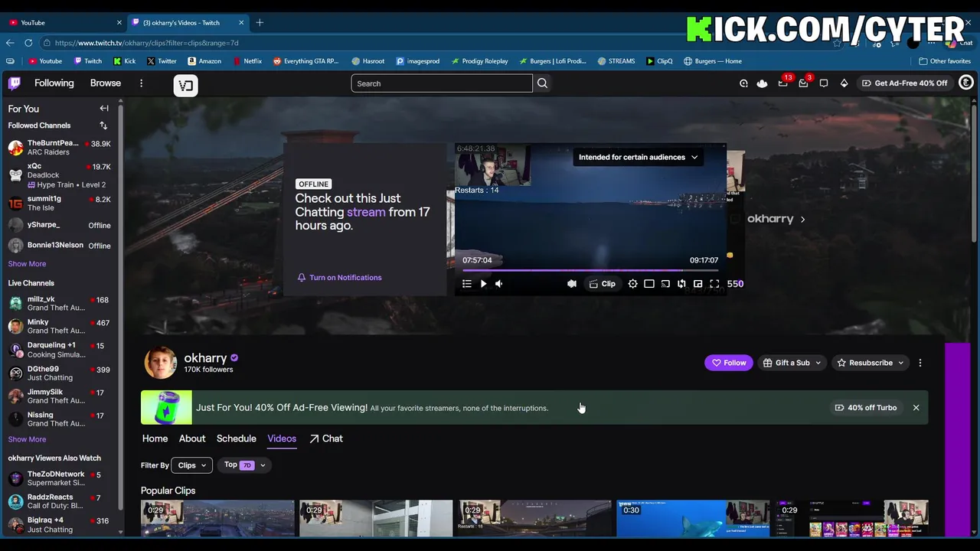The image size is (980, 551).
Task: Follow the okharry channel
Action: coord(729,363)
